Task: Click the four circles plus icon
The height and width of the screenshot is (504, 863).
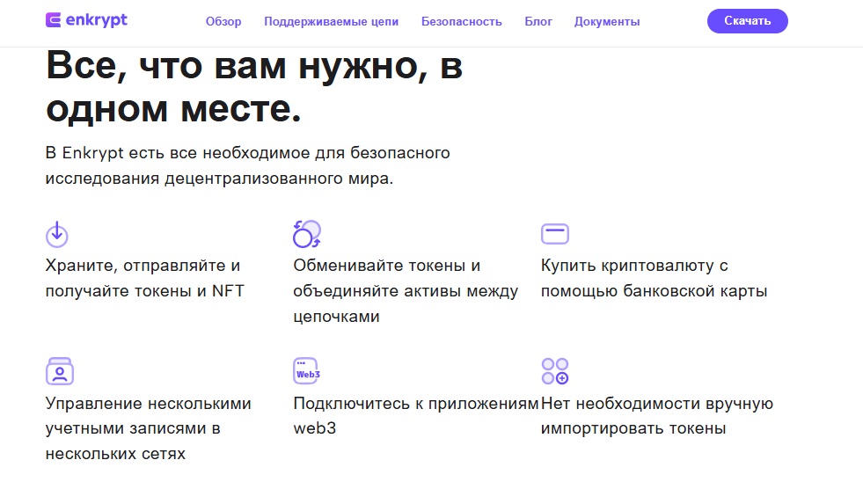Action: pos(555,371)
